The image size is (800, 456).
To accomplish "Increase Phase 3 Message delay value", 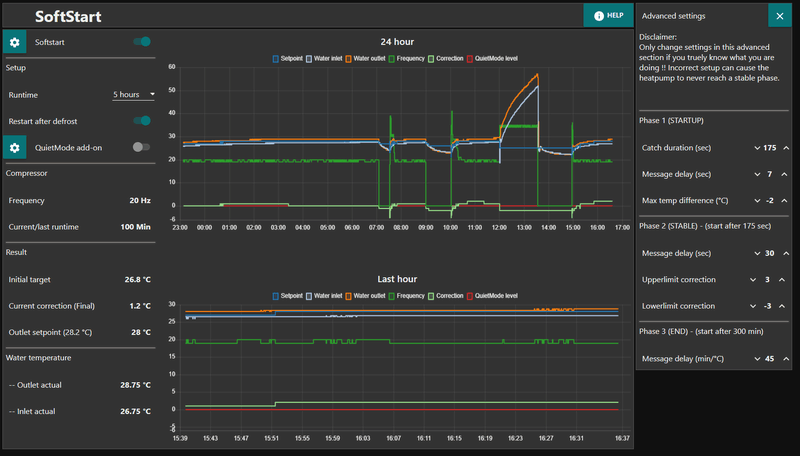I will coord(786,359).
